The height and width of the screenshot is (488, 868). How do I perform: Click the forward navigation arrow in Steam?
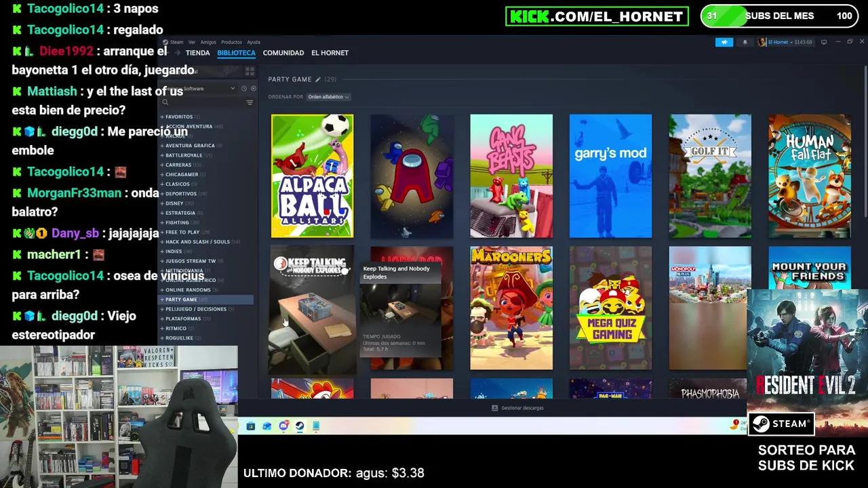point(178,53)
